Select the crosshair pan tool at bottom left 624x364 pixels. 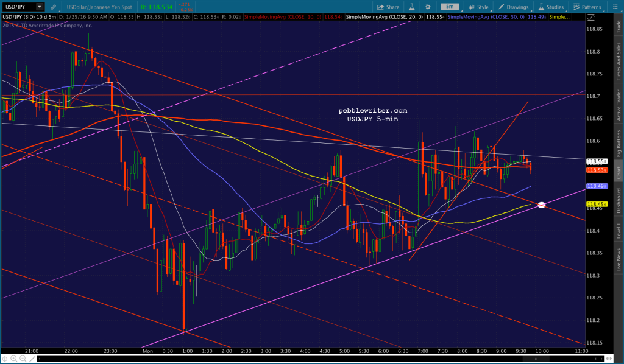[5, 359]
